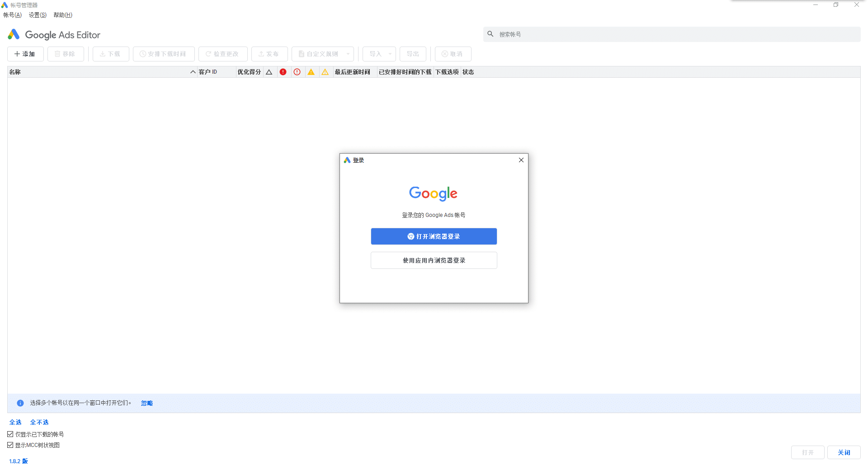Expand the 导入 import dropdown arrow
Image resolution: width=868 pixels, height=470 pixels.
click(x=390, y=54)
